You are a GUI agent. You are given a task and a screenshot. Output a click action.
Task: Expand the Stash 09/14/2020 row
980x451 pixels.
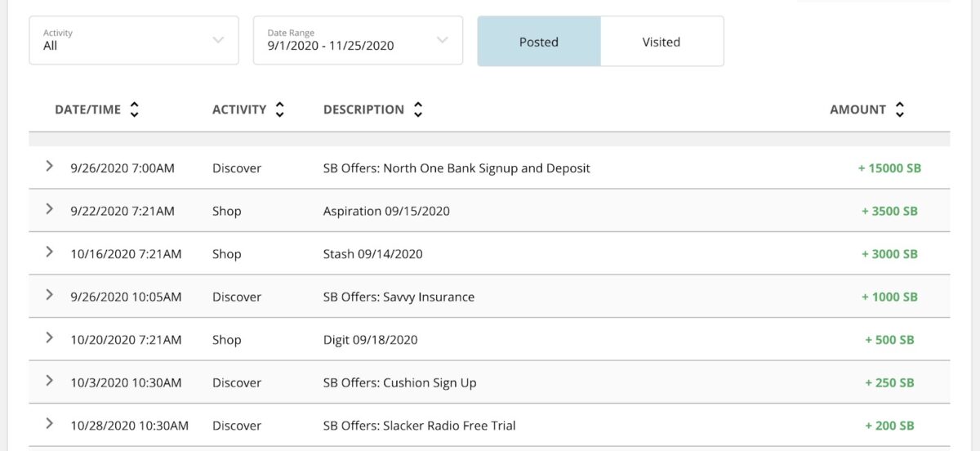[49, 252]
